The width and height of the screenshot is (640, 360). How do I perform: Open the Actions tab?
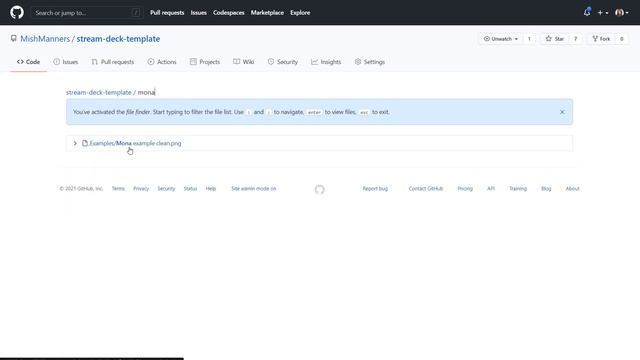click(x=162, y=62)
